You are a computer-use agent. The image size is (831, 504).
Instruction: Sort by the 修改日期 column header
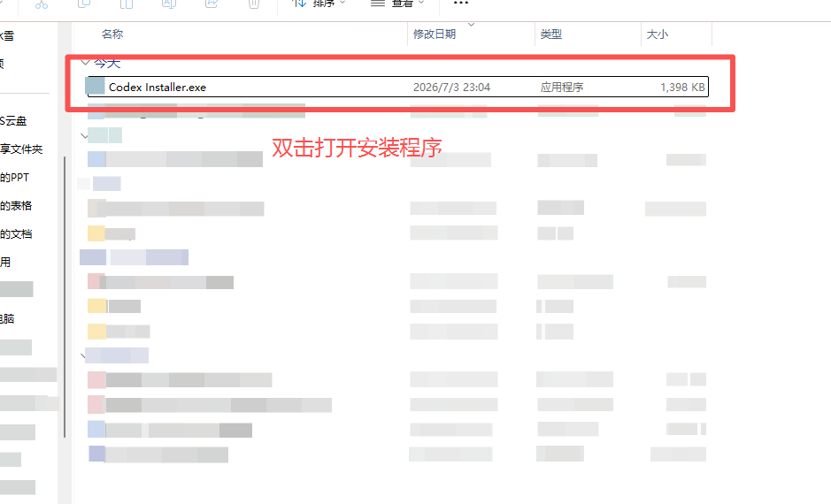(434, 34)
